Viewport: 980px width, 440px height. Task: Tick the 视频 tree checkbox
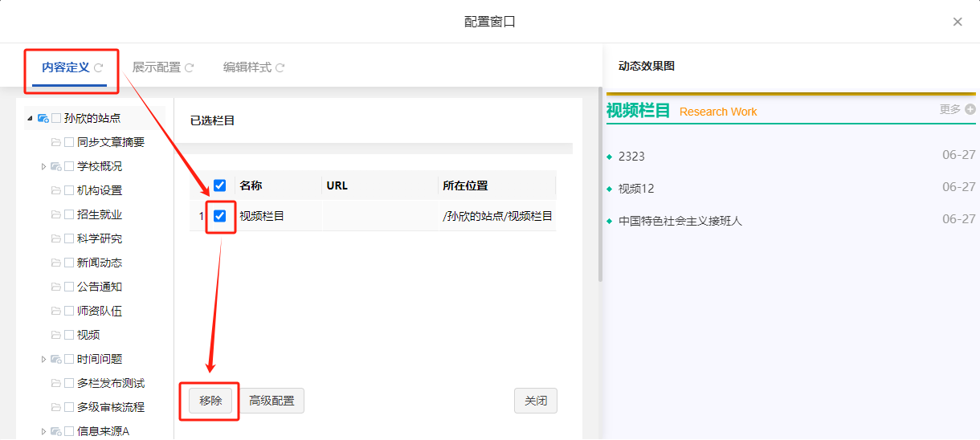69,335
